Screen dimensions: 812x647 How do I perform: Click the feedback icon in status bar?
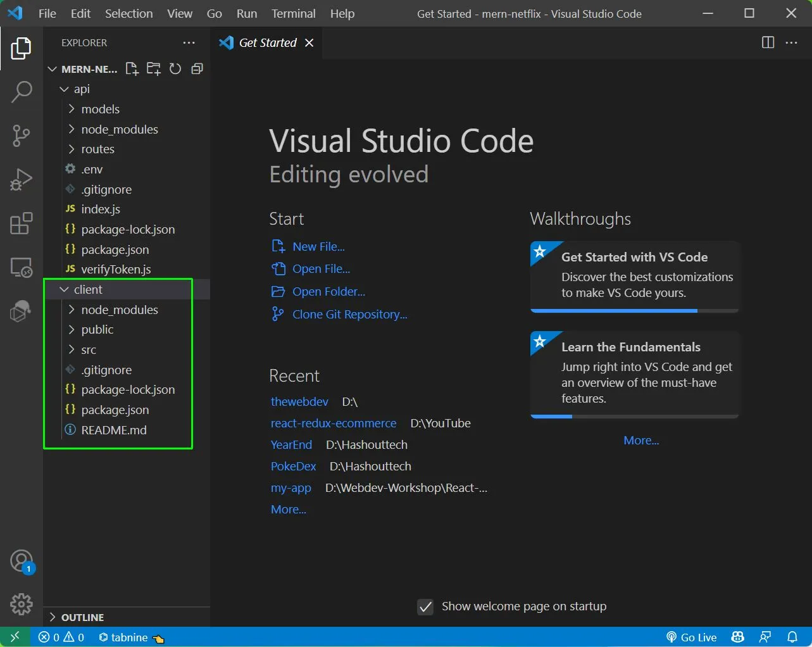coord(765,638)
